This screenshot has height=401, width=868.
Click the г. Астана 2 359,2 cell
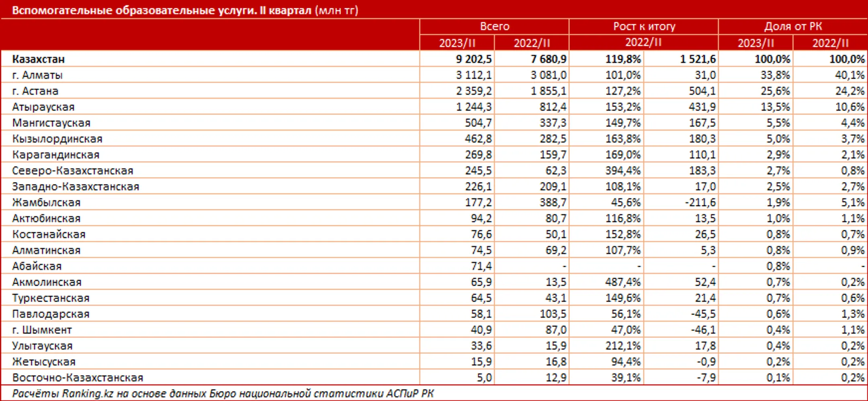(473, 91)
